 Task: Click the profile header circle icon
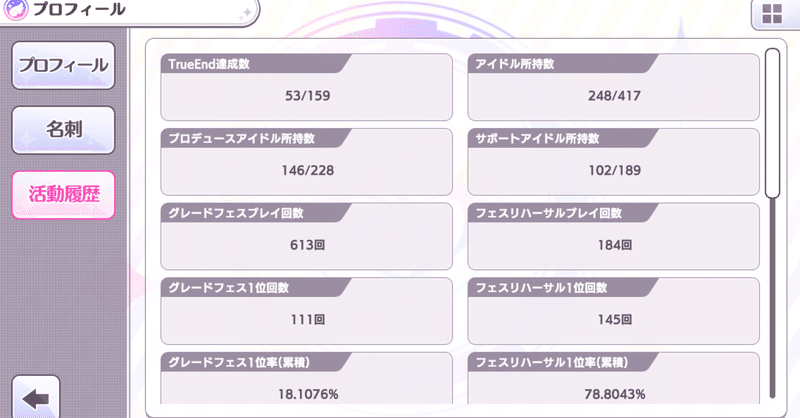click(x=16, y=11)
